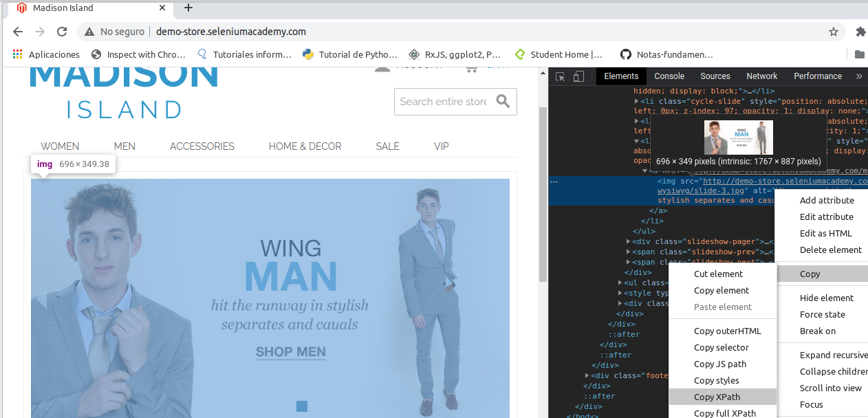Open the HOME & DECOR category
The height and width of the screenshot is (418, 868).
[x=305, y=146]
